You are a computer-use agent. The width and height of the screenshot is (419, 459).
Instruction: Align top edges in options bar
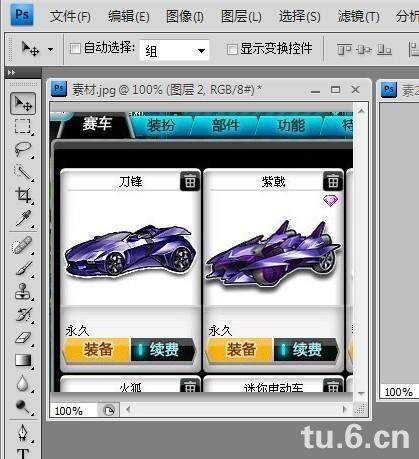[344, 50]
